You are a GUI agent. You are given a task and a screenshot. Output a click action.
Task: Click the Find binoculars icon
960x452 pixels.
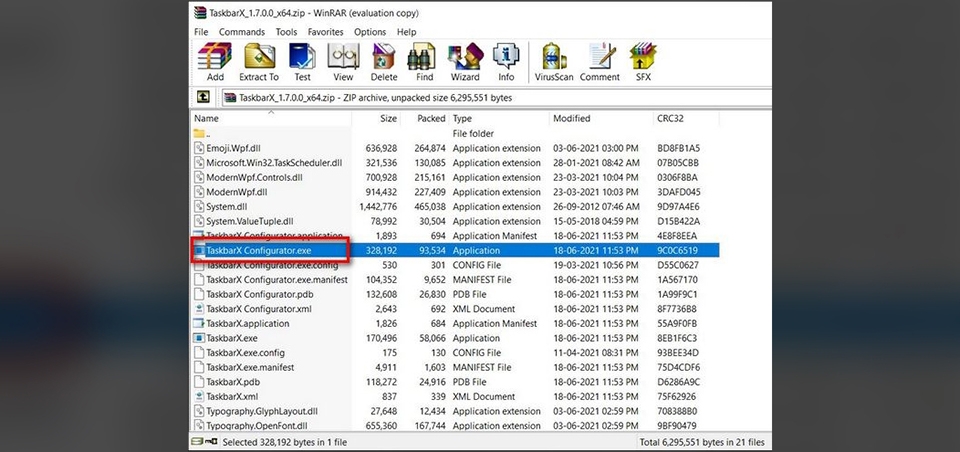[424, 56]
